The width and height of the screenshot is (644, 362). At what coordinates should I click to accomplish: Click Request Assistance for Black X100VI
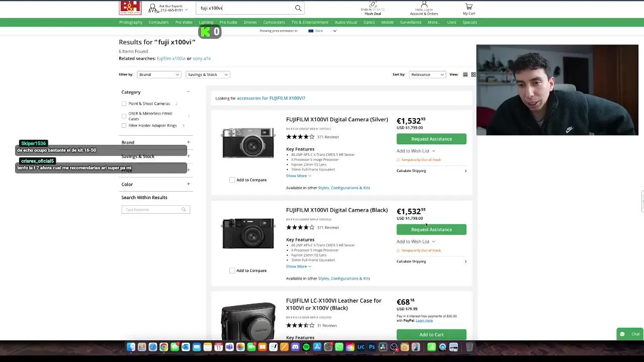(x=431, y=229)
